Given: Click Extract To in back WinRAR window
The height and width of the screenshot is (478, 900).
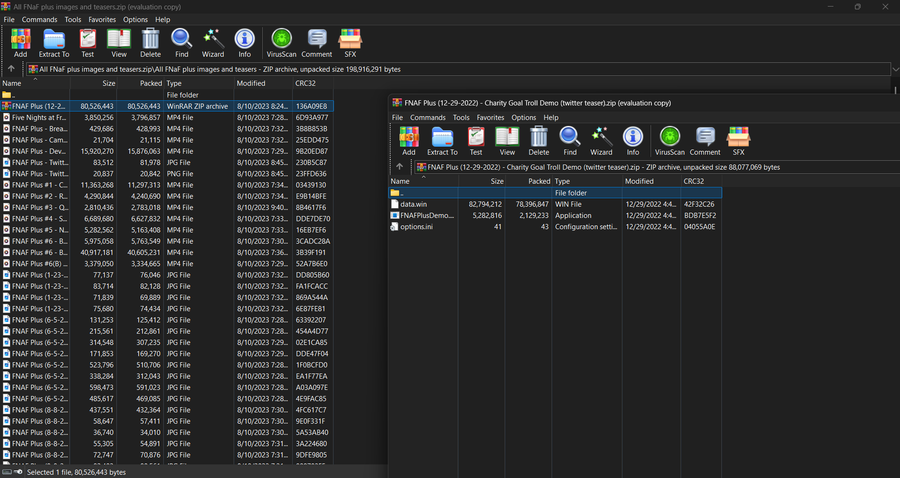Looking at the screenshot, I should coord(54,43).
